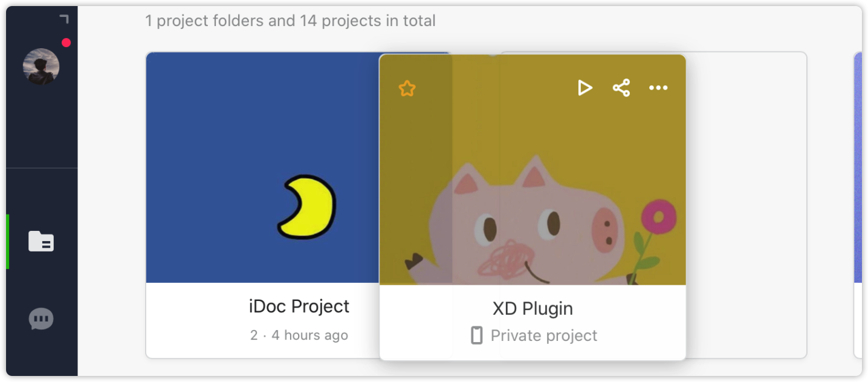Open the projects folder icon in sidebar
The height and width of the screenshot is (382, 868).
pos(41,241)
